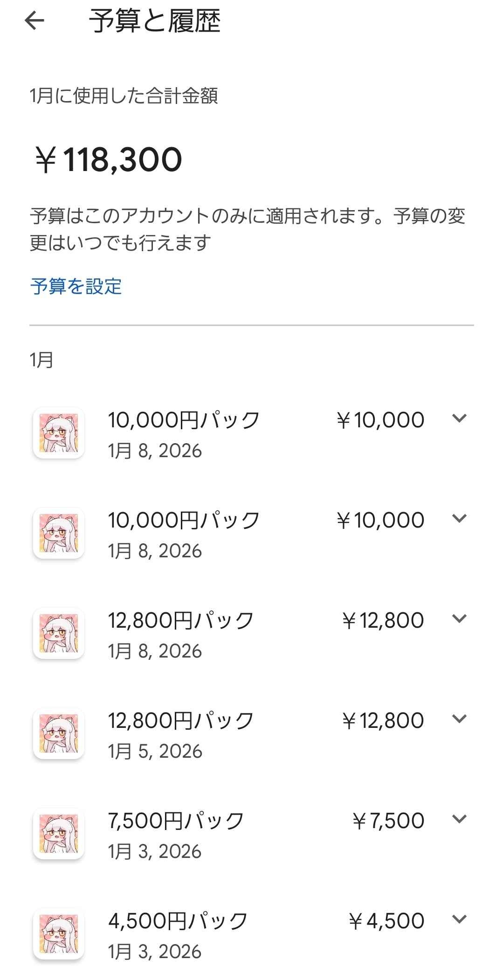503x980 pixels.
Task: Click the 予算と履歴 page title
Action: 154,21
